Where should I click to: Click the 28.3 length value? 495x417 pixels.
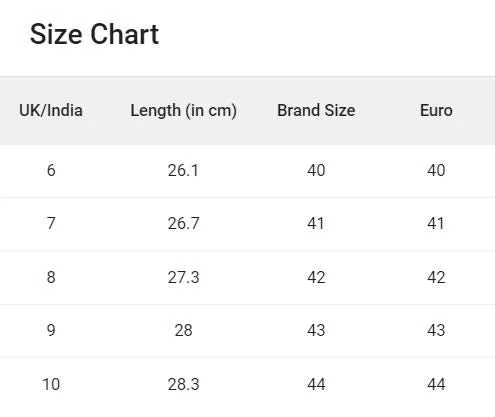[x=183, y=384]
